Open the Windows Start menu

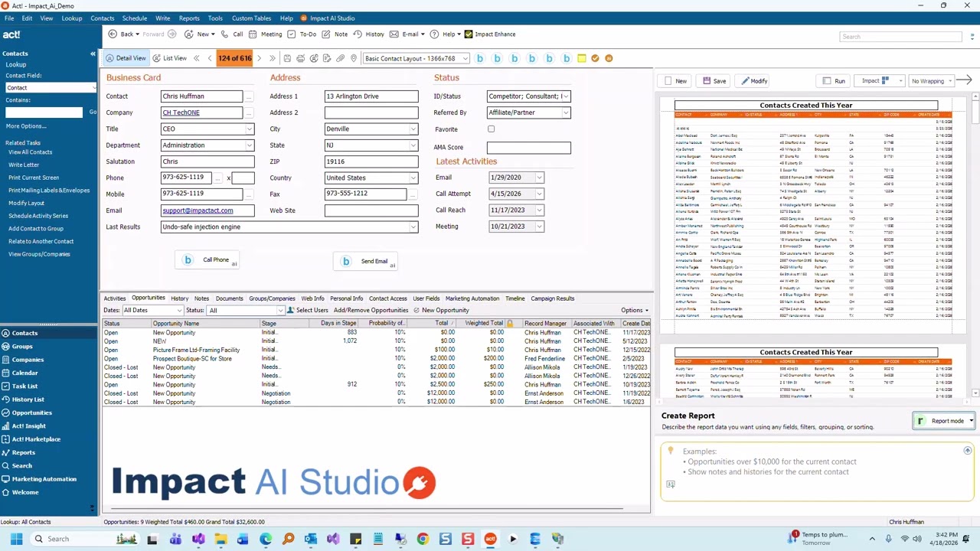click(x=15, y=539)
